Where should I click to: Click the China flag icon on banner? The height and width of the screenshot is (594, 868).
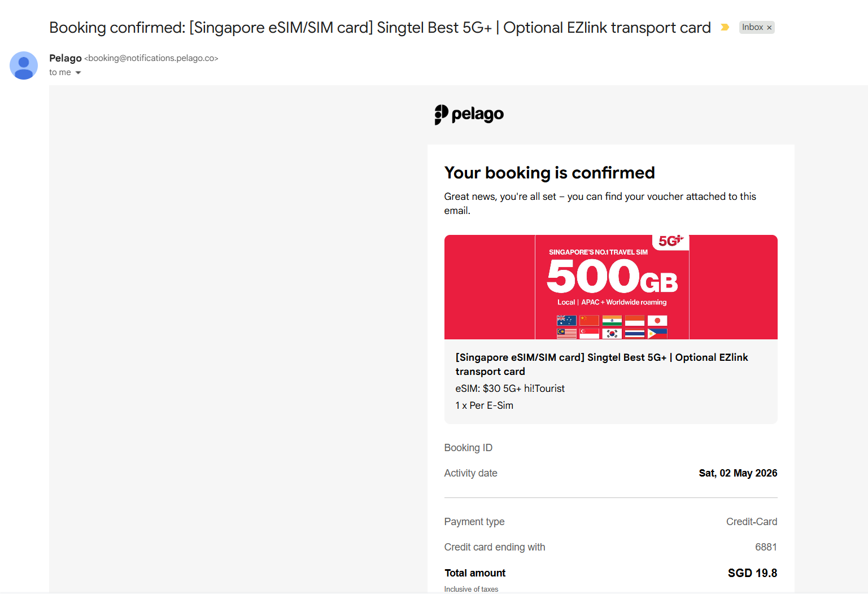click(x=589, y=320)
